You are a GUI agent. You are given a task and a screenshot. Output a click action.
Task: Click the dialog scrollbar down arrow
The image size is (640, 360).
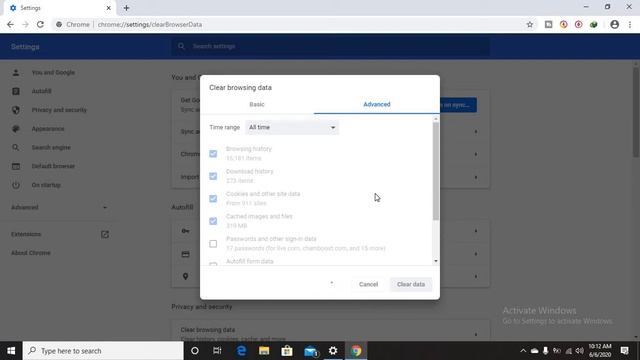[436, 261]
